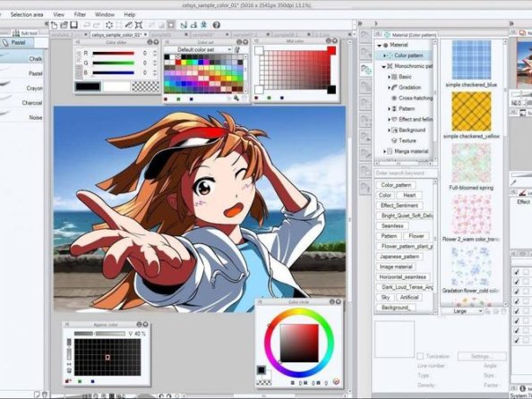Click the Sky tag button
Viewport: 532px width, 399px height.
[385, 297]
